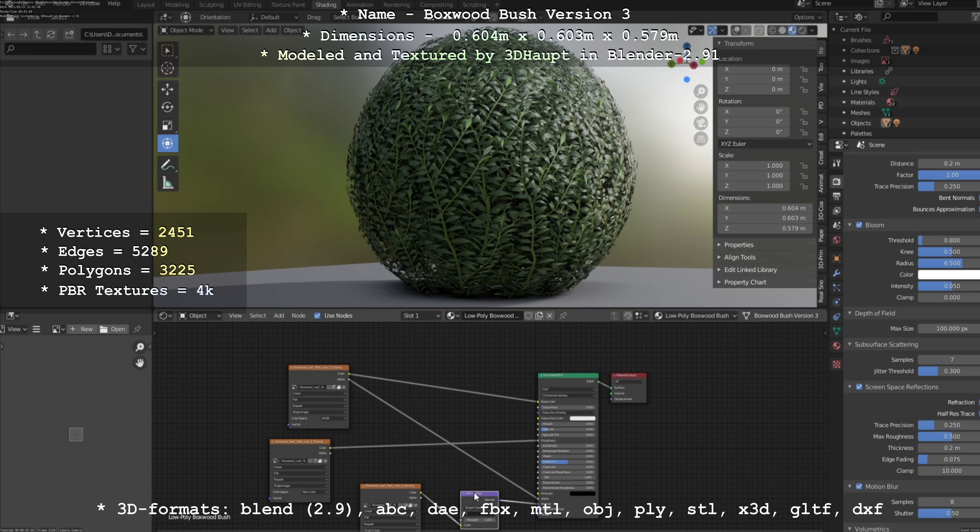Lock the Location X value

pos(803,69)
